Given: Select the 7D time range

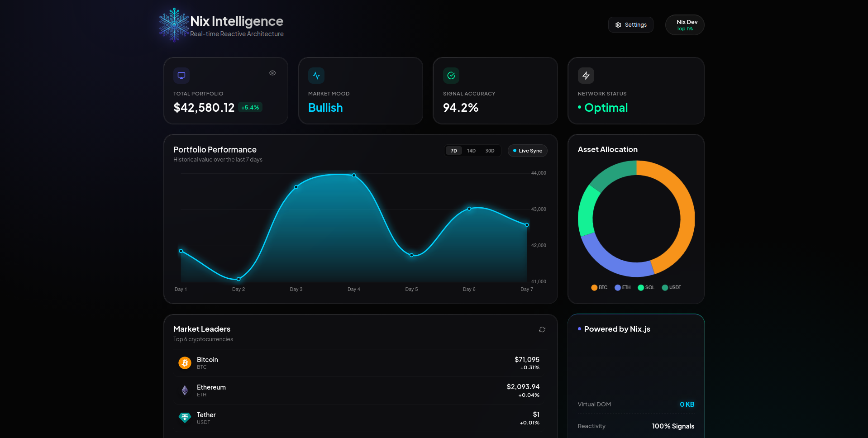Looking at the screenshot, I should pyautogui.click(x=453, y=150).
